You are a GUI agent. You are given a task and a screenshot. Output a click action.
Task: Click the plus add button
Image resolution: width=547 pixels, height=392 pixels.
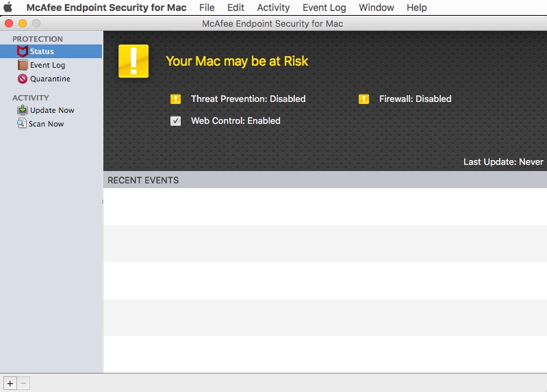pyautogui.click(x=10, y=384)
